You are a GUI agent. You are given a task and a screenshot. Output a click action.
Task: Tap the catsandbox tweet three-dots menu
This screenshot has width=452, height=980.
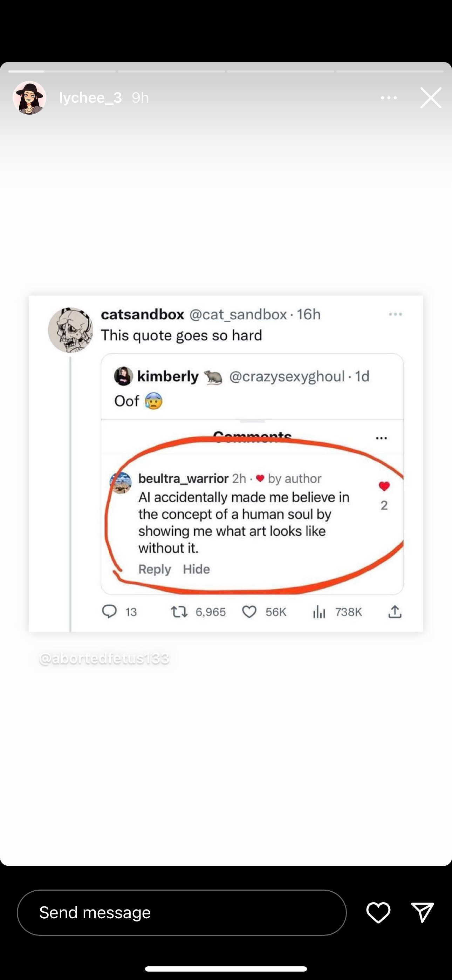(395, 314)
